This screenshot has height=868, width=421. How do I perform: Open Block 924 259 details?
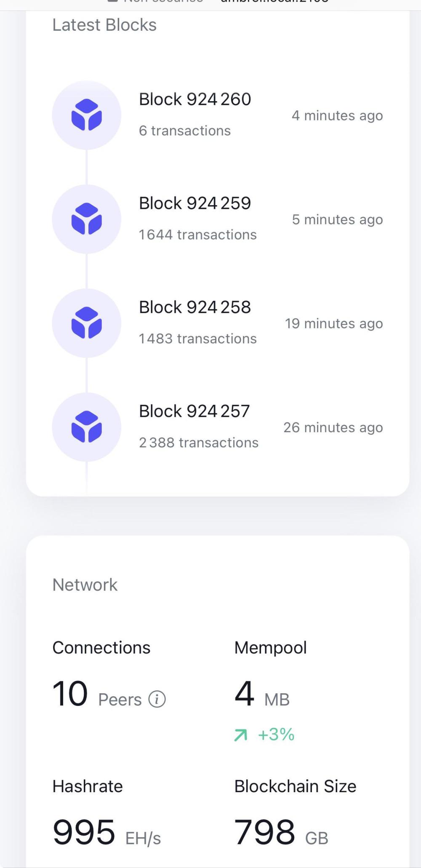195,203
